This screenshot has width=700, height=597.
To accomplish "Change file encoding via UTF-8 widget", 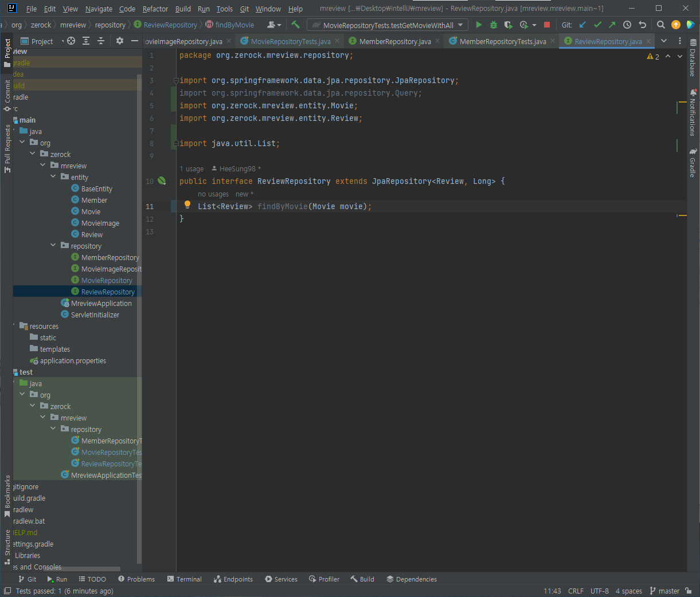I will pos(600,591).
